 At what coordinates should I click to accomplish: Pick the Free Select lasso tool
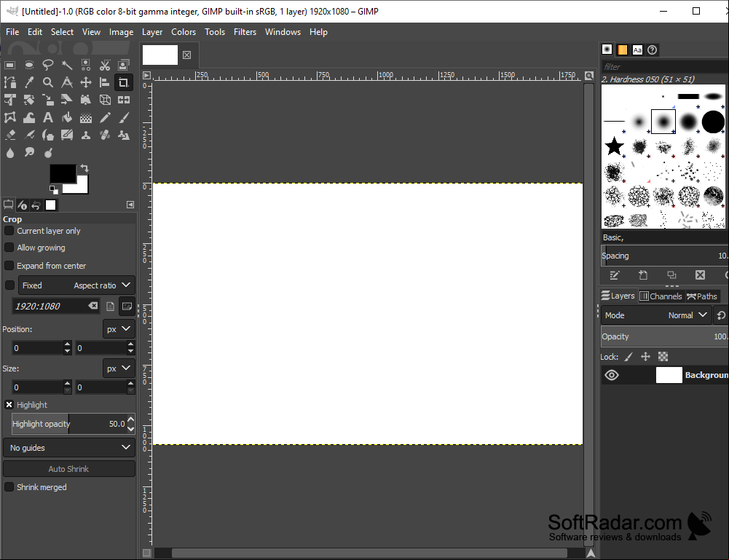pyautogui.click(x=48, y=65)
